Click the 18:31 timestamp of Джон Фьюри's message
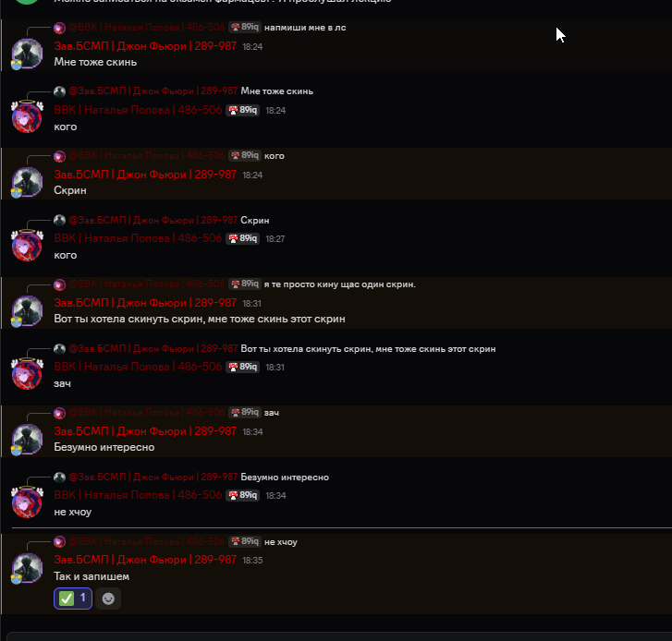This screenshot has height=641, width=672. click(x=252, y=304)
